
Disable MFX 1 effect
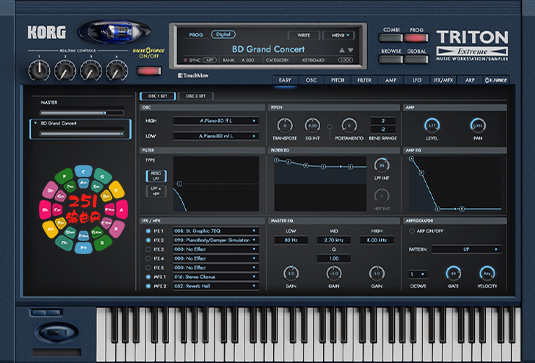coord(148,277)
